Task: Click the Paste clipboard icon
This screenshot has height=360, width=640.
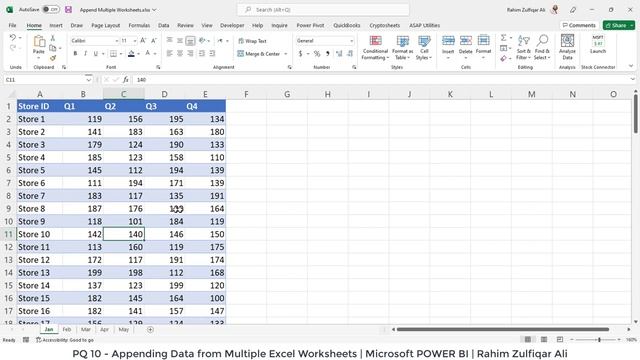Action: pos(39,41)
